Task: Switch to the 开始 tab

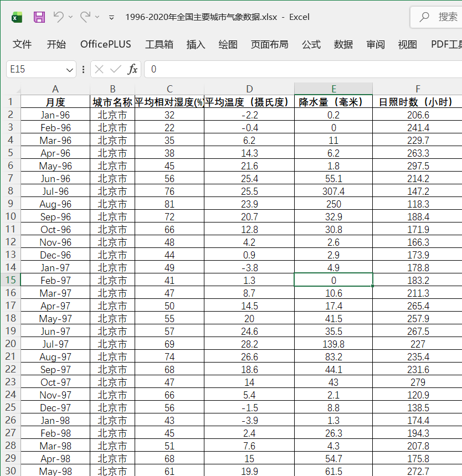Action: click(56, 44)
